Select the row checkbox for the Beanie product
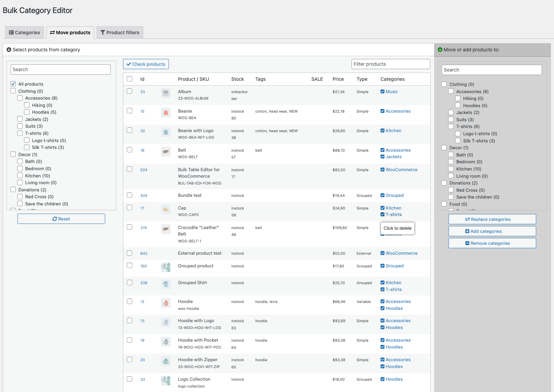The image size is (554, 392). pyautogui.click(x=130, y=111)
